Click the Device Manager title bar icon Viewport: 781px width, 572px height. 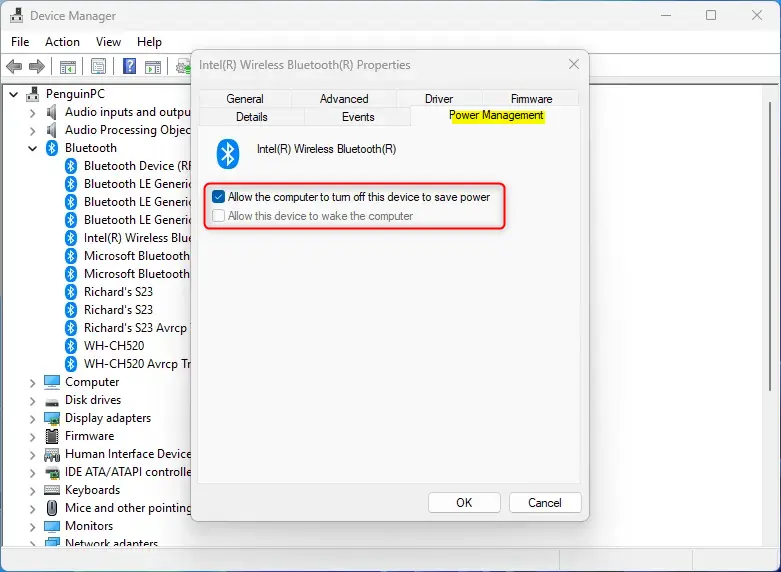pos(16,15)
